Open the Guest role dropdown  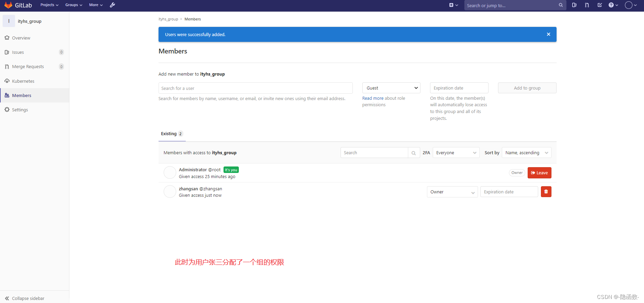point(391,88)
